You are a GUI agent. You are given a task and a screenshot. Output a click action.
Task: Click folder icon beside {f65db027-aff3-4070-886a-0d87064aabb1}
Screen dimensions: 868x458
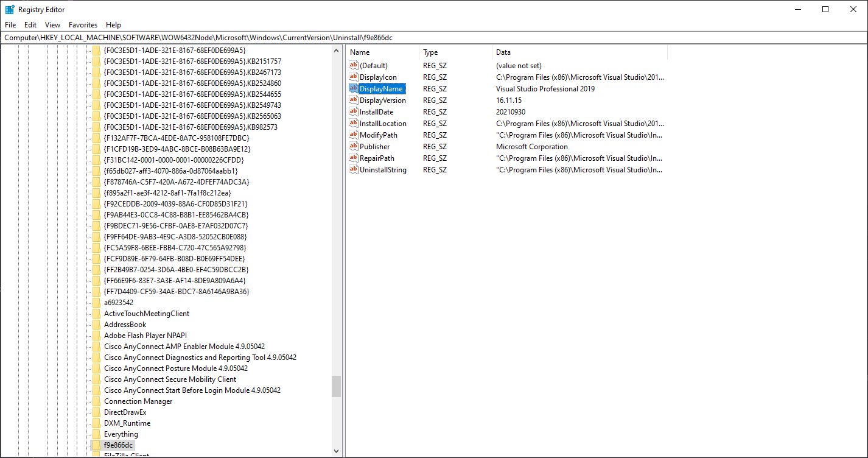(x=96, y=171)
